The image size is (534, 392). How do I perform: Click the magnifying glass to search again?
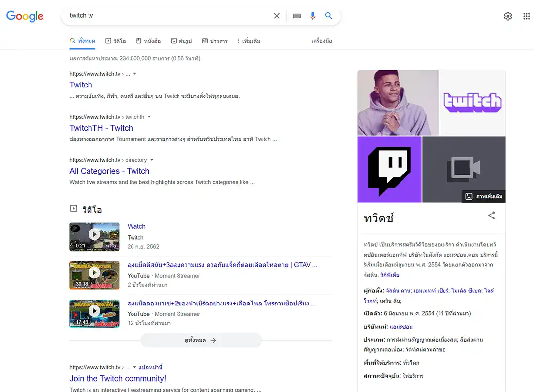pyautogui.click(x=328, y=15)
